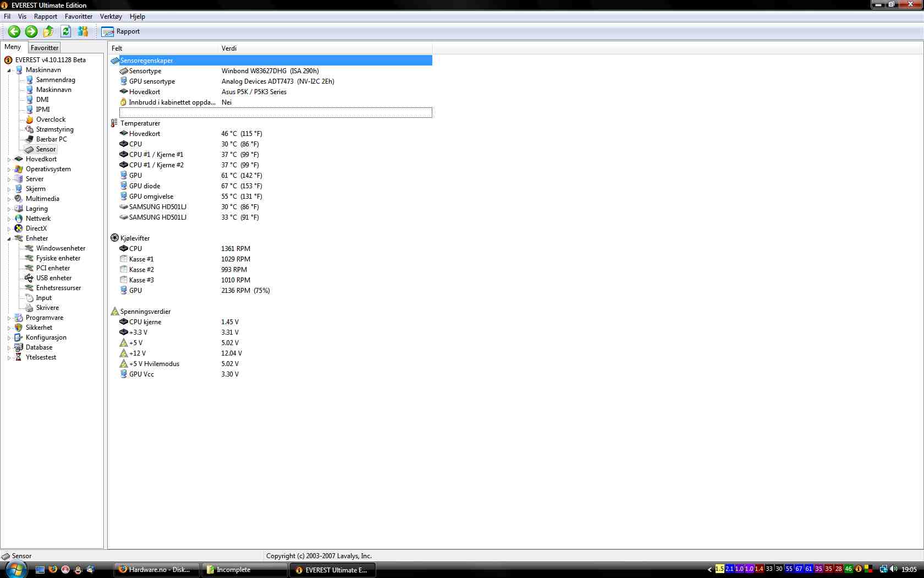The width and height of the screenshot is (924, 578).
Task: Expand the Lagring tree node
Action: pyautogui.click(x=9, y=209)
